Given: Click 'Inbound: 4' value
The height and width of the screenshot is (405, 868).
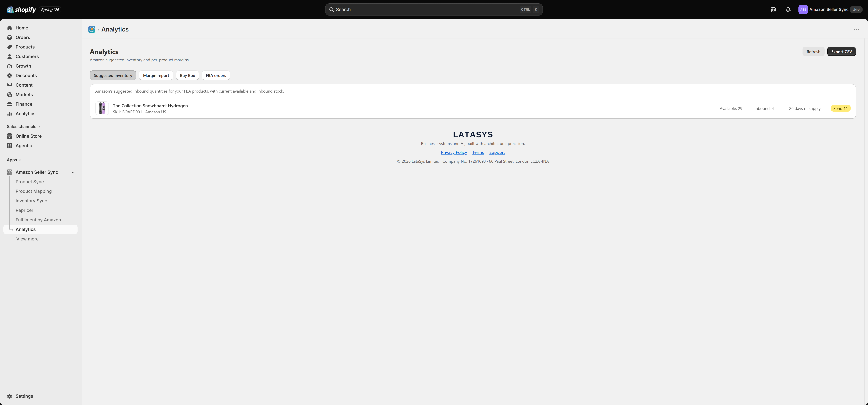Looking at the screenshot, I should [764, 109].
